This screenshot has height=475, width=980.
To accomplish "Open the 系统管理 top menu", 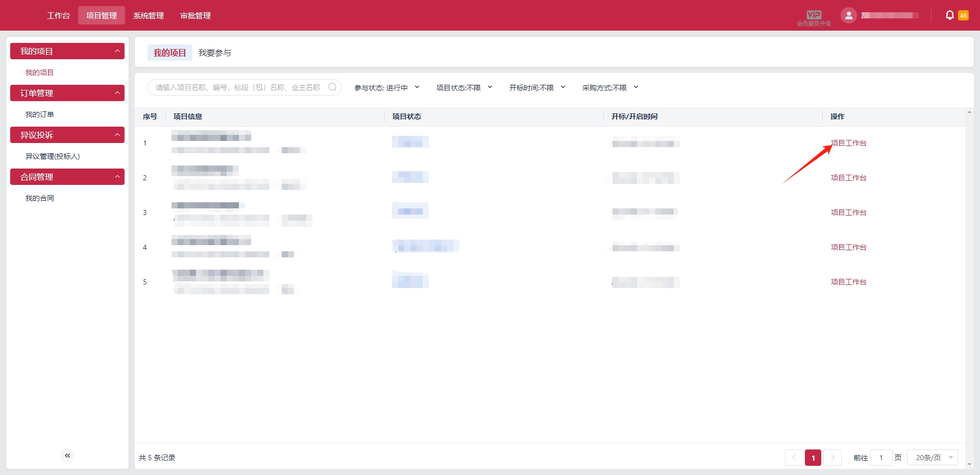I will (x=149, y=16).
